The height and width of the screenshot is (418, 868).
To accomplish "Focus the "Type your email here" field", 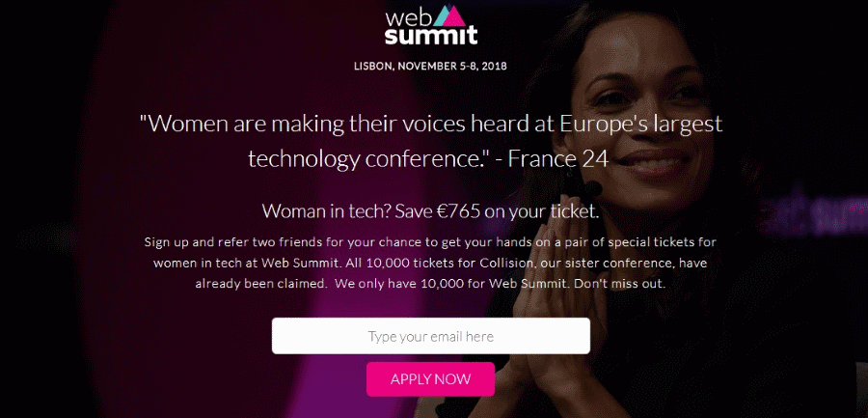I will 431,336.
